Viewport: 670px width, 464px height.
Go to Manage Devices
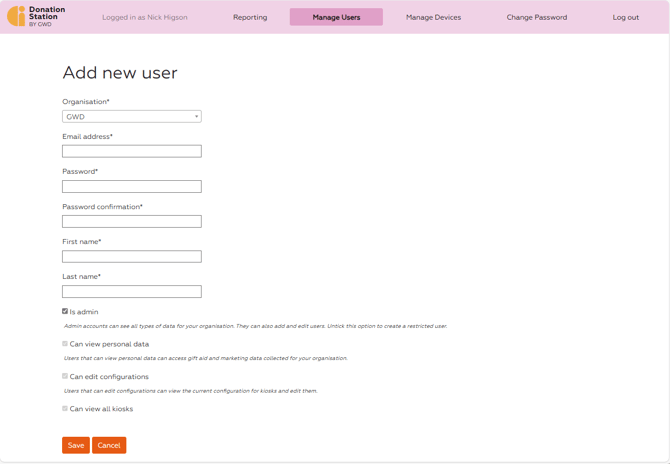pos(433,17)
